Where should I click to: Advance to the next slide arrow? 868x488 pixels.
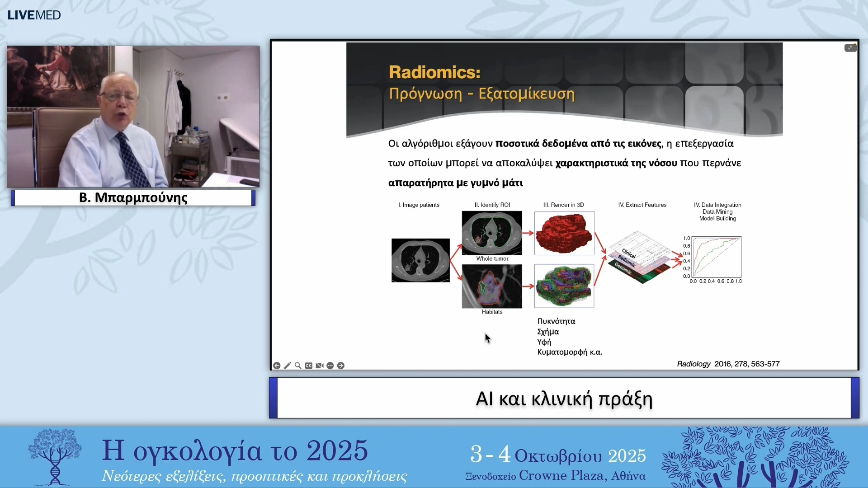(341, 366)
